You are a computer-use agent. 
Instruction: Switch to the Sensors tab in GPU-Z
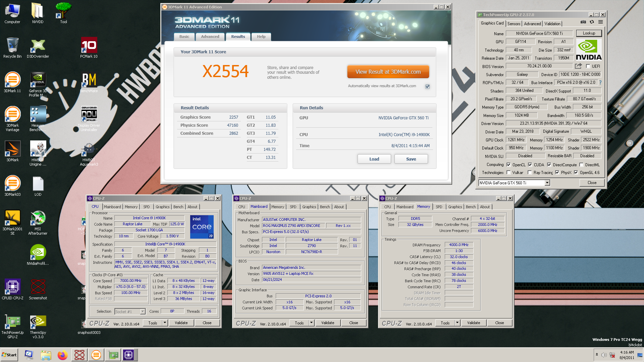514,24
